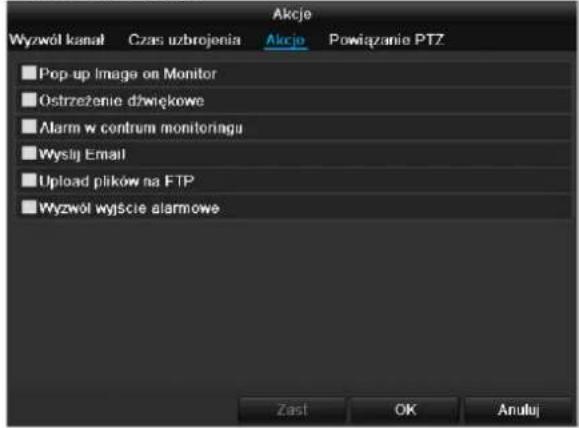Click the Wyzwól wyjście alarmowe label
Image resolution: width=579 pixels, height=428 pixels.
129,208
